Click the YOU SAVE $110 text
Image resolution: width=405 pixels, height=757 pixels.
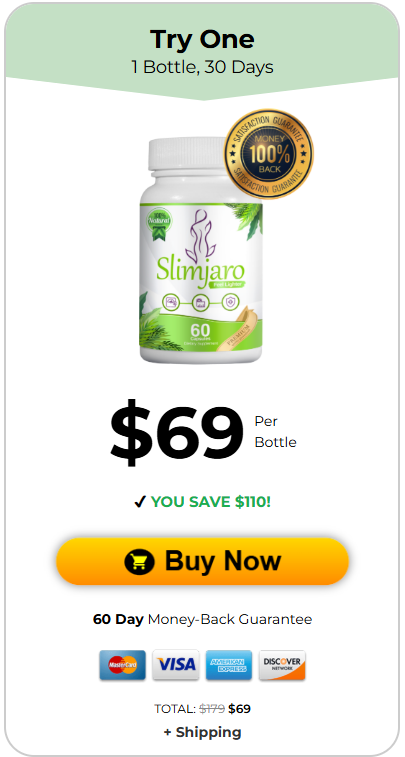click(211, 502)
